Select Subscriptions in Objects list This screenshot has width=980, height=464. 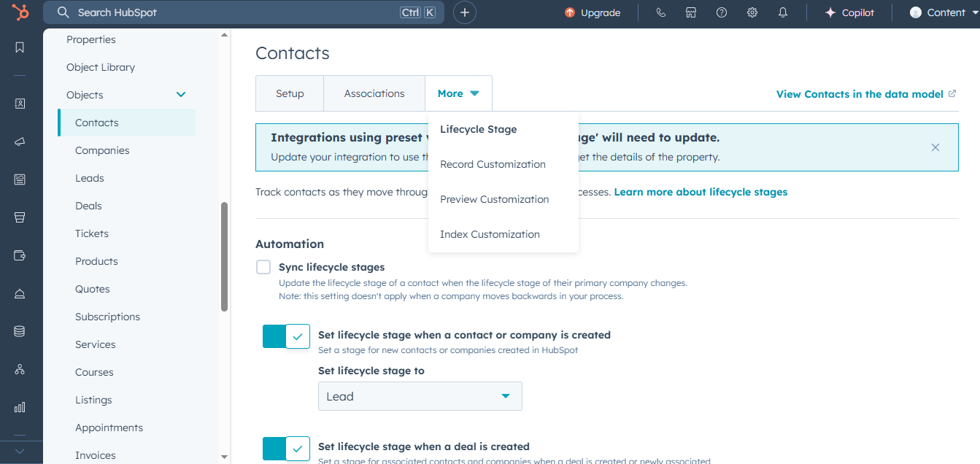coord(107,317)
